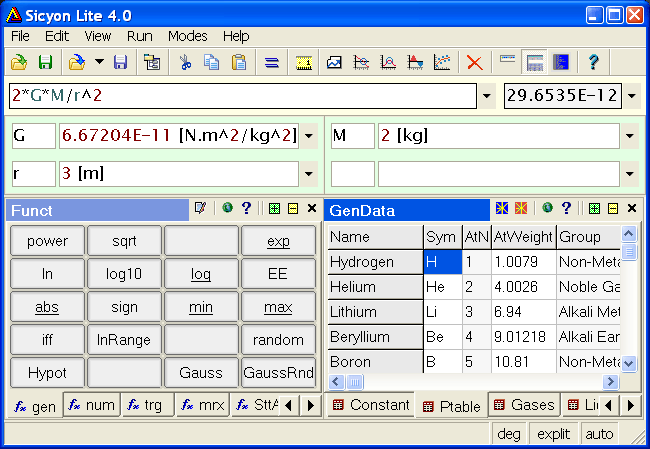Click the Funct panel edit pencil icon
Screen dimensions: 650x449
tap(200, 207)
